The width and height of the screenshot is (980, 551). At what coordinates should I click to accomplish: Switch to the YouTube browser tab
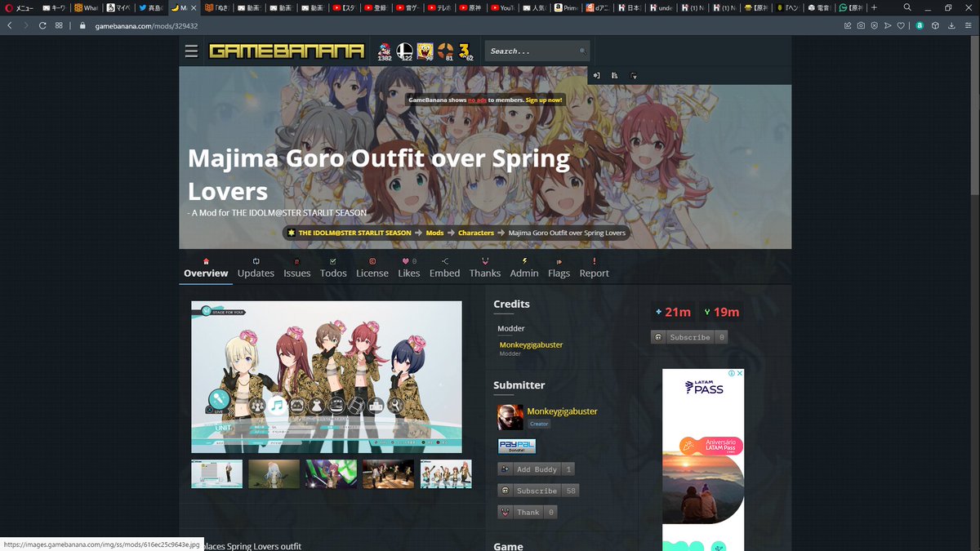point(502,7)
